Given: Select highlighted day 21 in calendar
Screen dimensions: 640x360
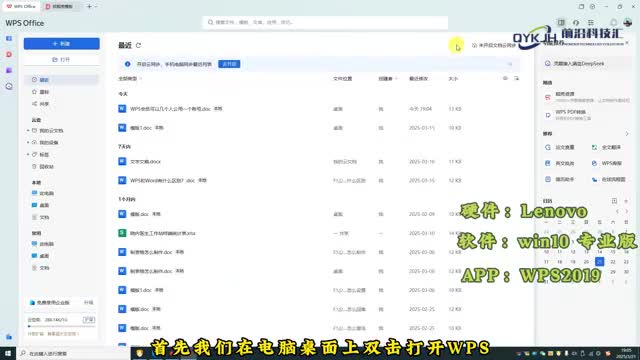Looking at the screenshot, I should (x=600, y=262).
